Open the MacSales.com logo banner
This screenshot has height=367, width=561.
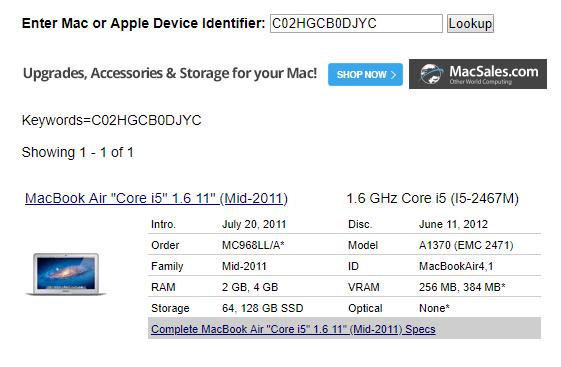(478, 74)
